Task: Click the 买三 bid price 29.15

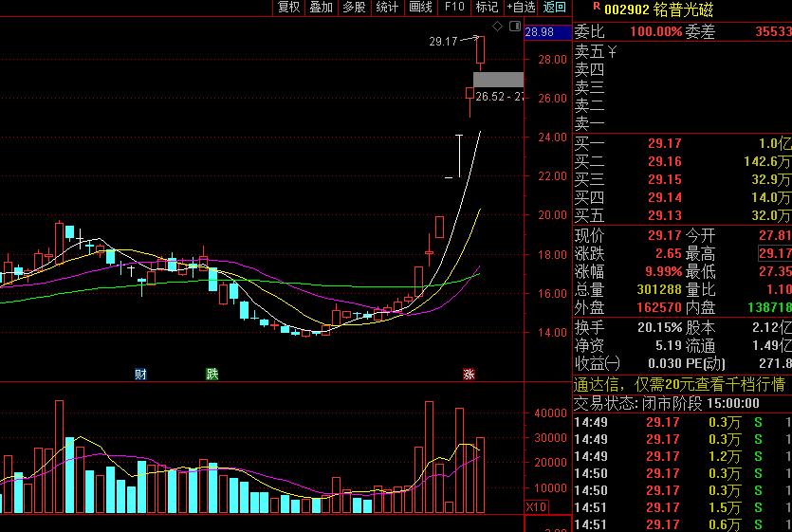Action: (x=665, y=180)
